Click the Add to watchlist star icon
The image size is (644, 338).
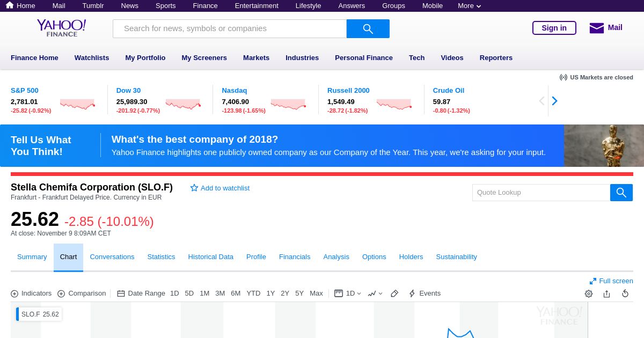click(194, 188)
